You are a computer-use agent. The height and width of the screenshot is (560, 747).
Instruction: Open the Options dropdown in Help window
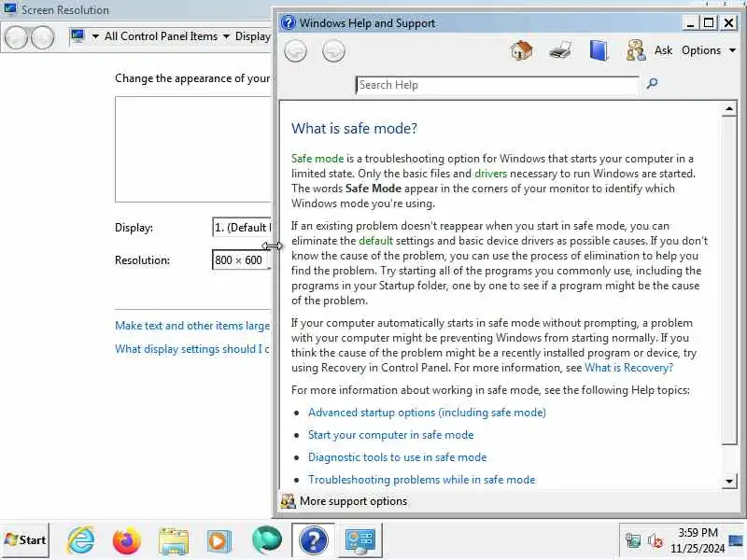pos(709,50)
